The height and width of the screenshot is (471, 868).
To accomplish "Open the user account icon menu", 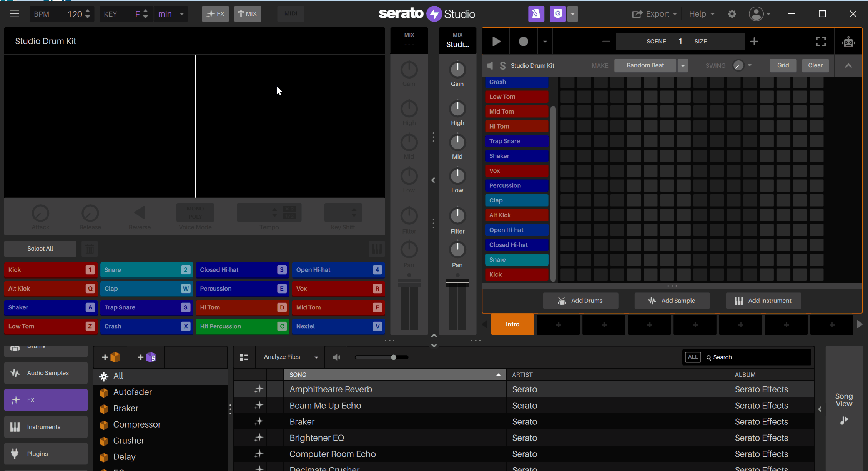I will [x=759, y=14].
